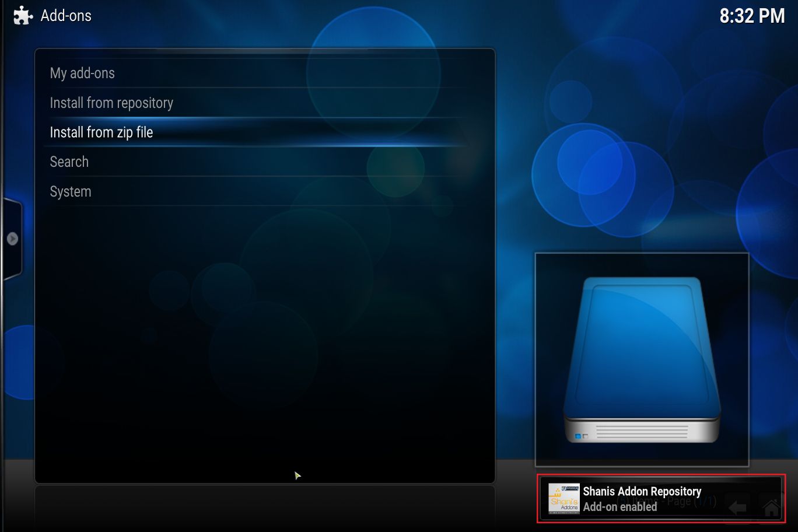The width and height of the screenshot is (798, 532).
Task: Open the System add-ons entry
Action: tap(71, 191)
